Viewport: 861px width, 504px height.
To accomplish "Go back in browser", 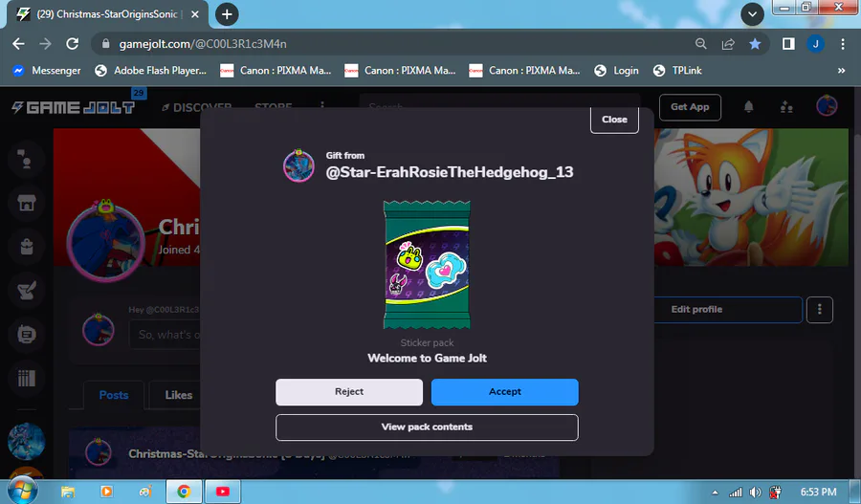I will pyautogui.click(x=18, y=44).
